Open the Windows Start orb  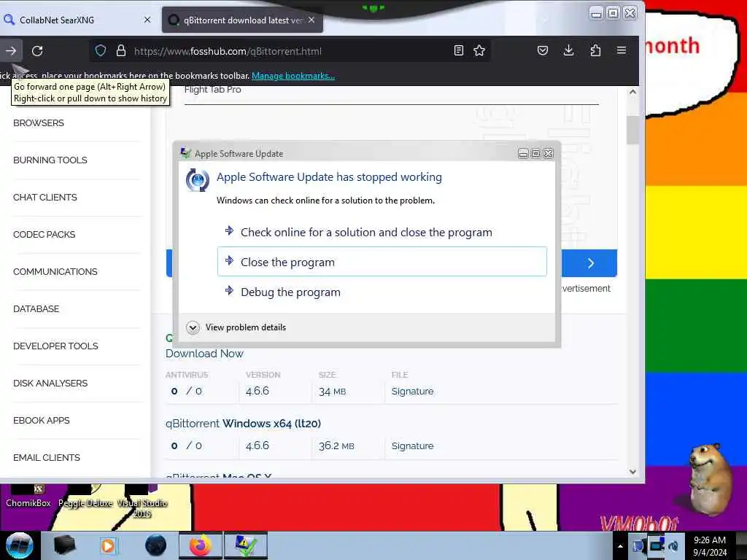[x=19, y=545]
